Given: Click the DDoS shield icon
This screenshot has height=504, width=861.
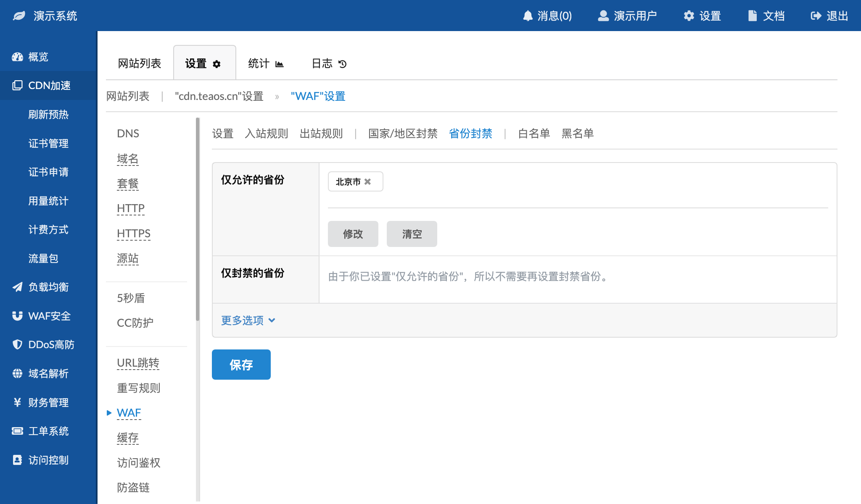Looking at the screenshot, I should pos(17,345).
